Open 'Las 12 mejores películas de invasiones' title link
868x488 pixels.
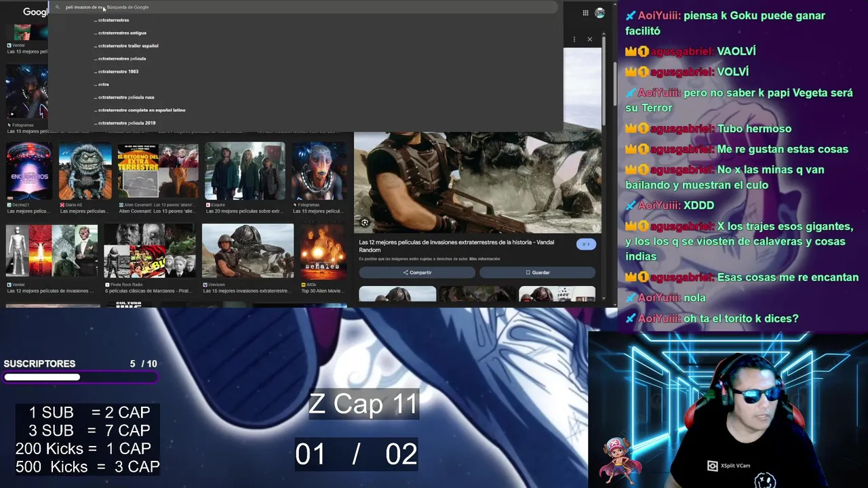click(x=456, y=246)
